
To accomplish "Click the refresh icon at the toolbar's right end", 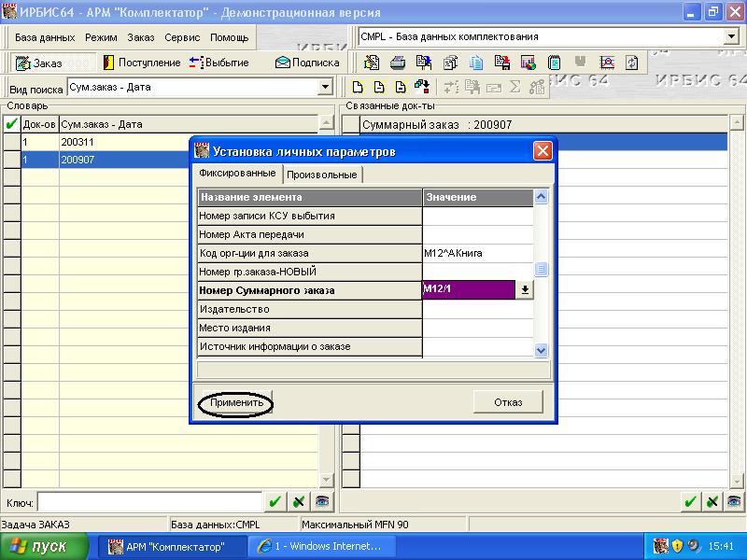I will coord(633,63).
